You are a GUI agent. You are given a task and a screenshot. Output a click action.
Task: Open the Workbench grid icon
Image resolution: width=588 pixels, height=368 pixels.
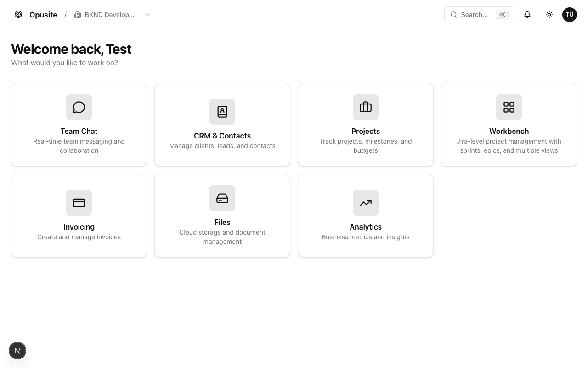[509, 107]
